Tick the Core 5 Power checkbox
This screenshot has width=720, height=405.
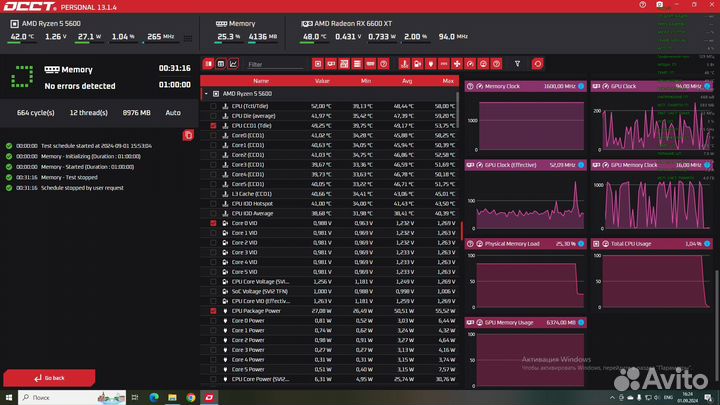(x=213, y=370)
